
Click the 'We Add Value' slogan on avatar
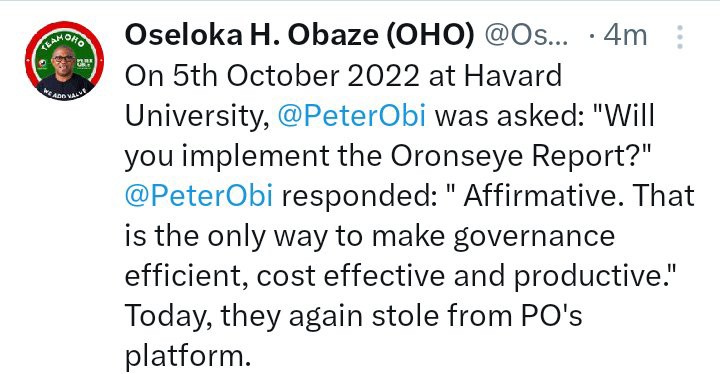coord(64,92)
